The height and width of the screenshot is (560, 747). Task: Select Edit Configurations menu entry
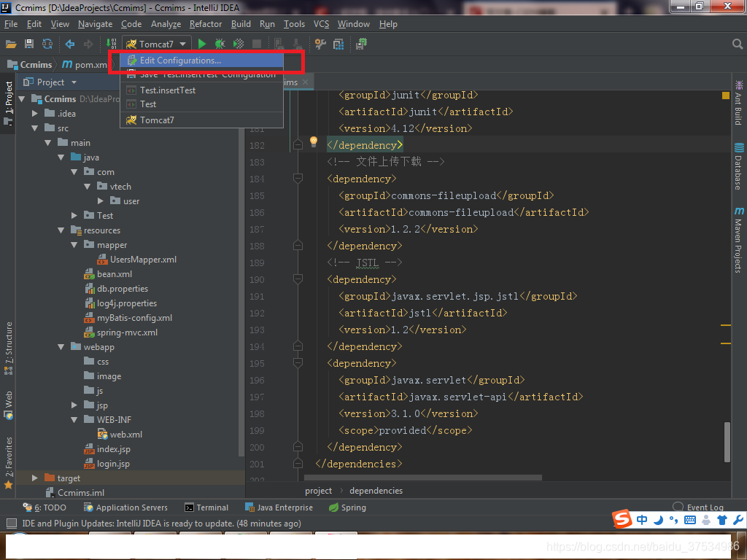pos(201,61)
